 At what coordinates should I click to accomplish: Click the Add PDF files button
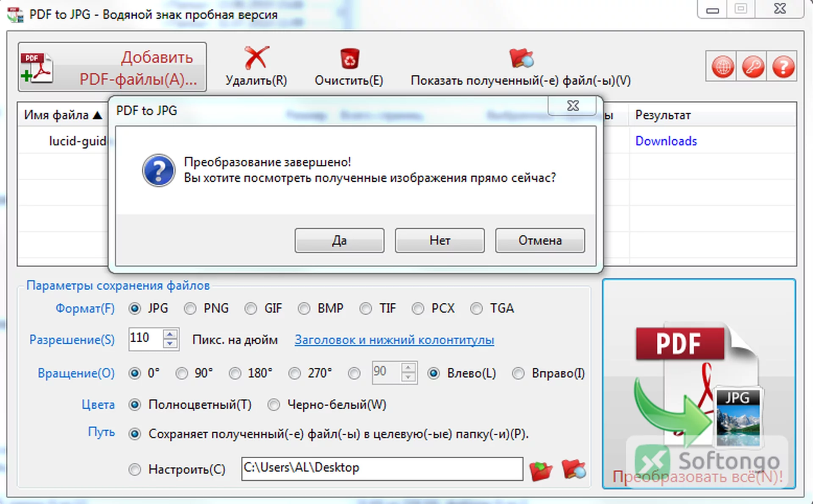pyautogui.click(x=112, y=67)
